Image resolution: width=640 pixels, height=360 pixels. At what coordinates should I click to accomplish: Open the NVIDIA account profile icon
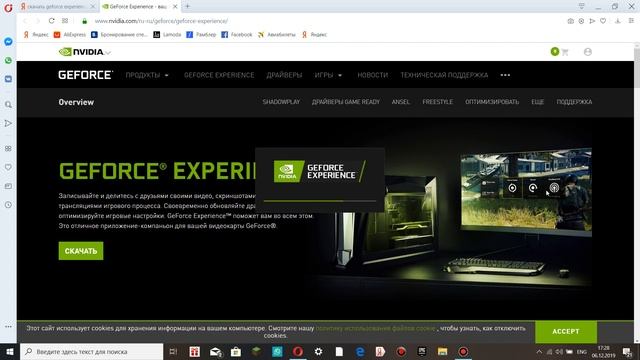[588, 52]
